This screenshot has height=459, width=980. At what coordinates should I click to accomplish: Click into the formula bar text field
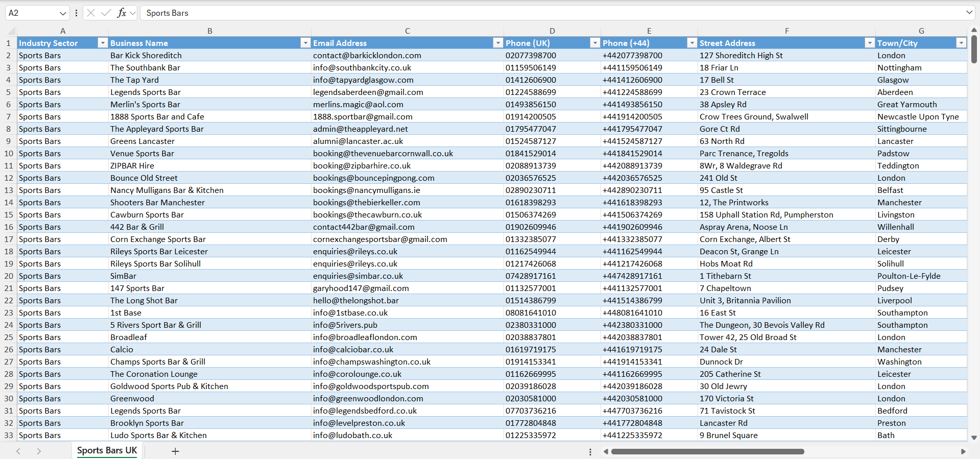(x=552, y=13)
